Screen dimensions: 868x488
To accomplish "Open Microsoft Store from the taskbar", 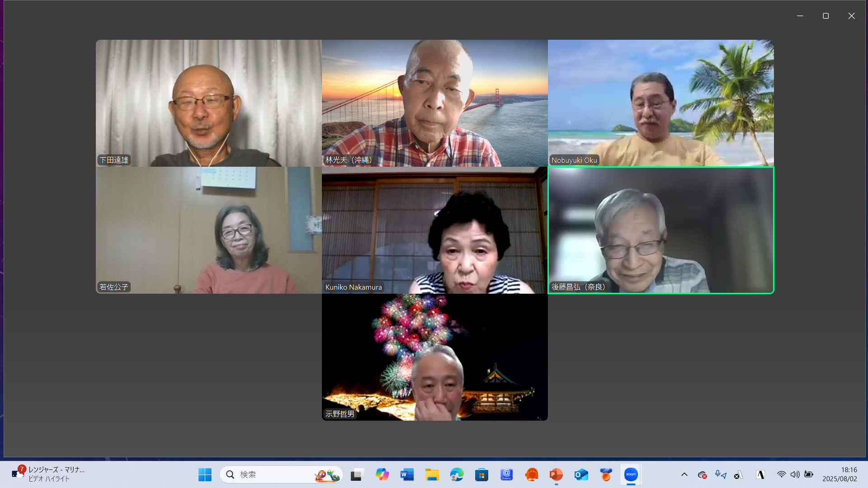I will (481, 474).
